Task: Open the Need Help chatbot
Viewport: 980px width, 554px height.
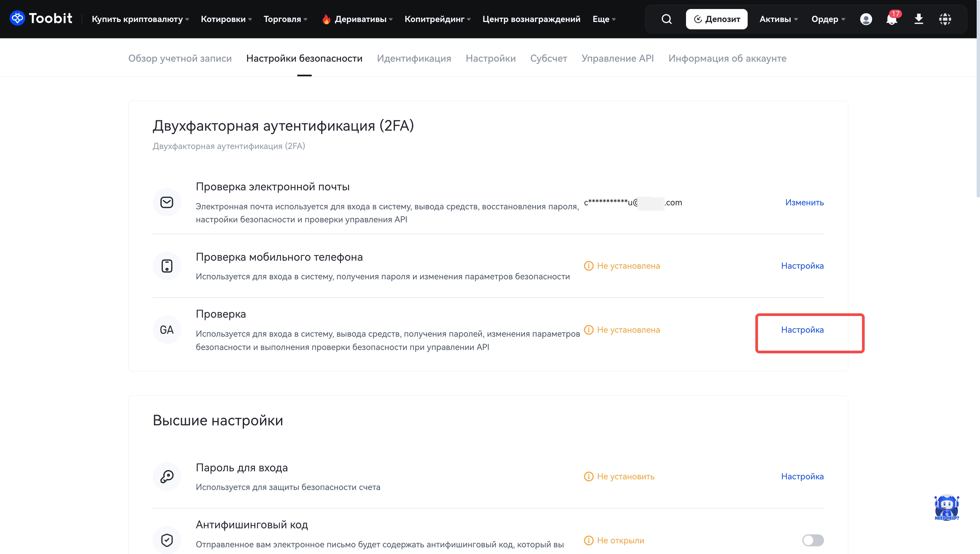Action: pos(946,508)
